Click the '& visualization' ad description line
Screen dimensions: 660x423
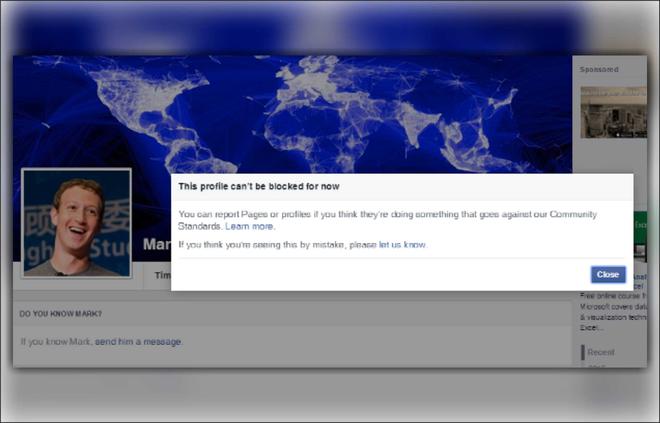click(613, 316)
